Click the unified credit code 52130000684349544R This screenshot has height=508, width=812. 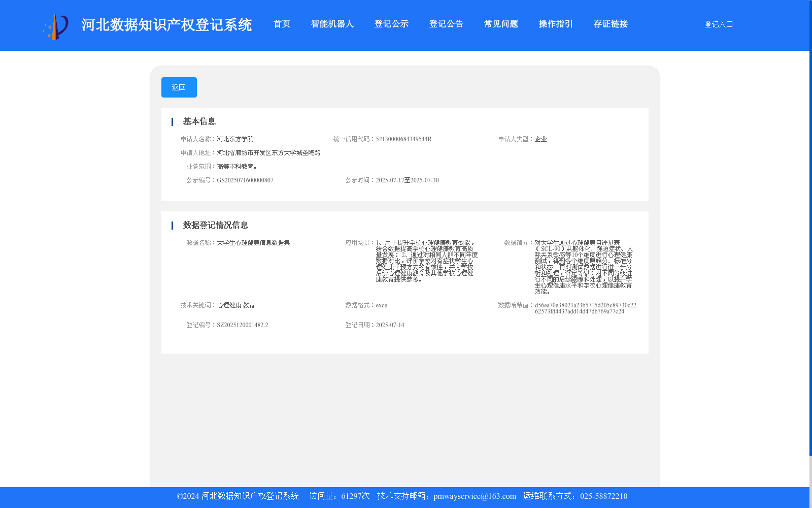(403, 138)
